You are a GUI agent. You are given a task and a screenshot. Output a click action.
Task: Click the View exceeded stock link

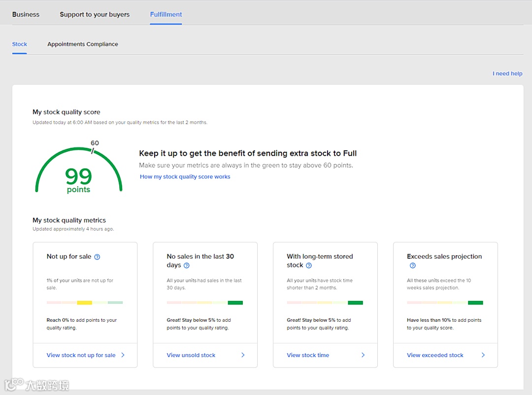(435, 355)
